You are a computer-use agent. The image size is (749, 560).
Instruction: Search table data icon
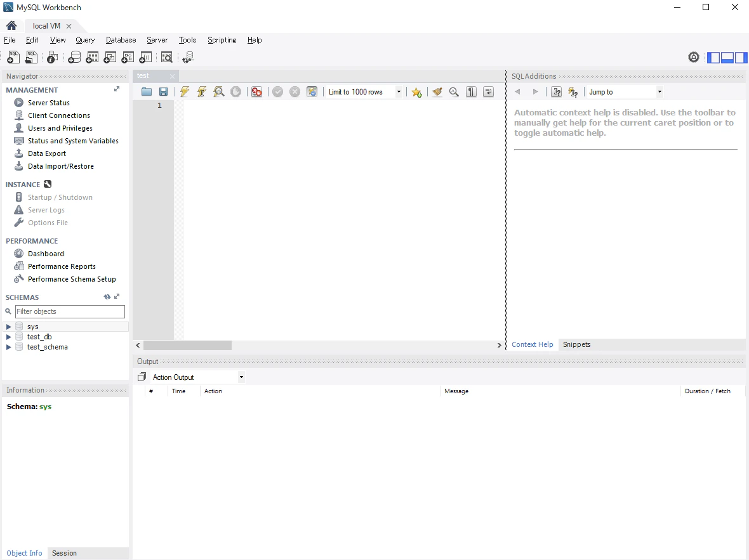[x=167, y=57]
